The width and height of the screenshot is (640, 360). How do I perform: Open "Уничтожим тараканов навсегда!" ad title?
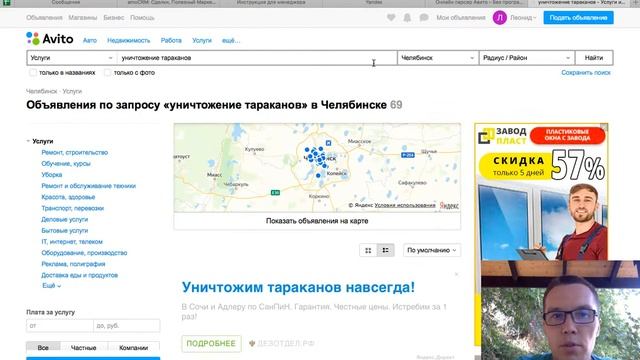coord(298,287)
